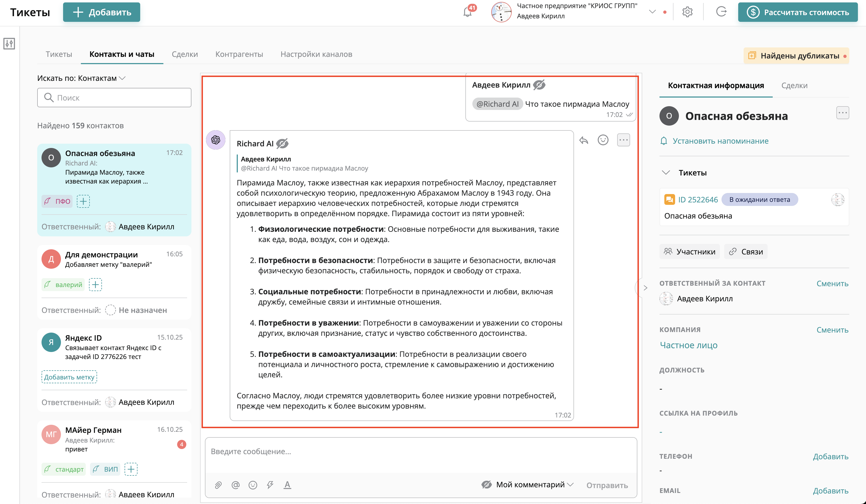Open filter sliders icon in left sidebar
Image resolution: width=866 pixels, height=504 pixels.
(9, 44)
